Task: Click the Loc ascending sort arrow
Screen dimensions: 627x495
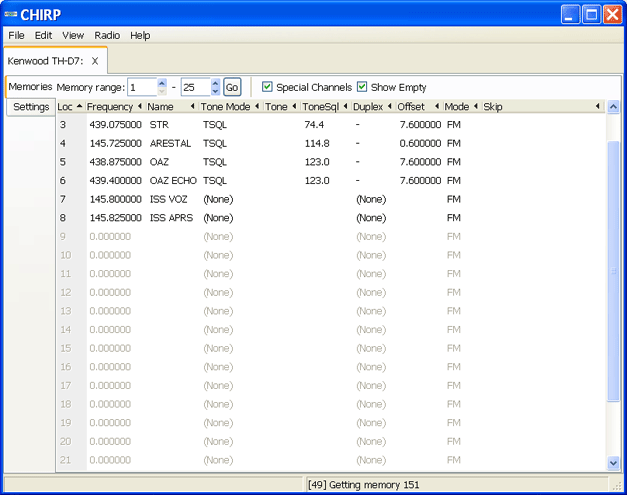Action: coord(79,106)
